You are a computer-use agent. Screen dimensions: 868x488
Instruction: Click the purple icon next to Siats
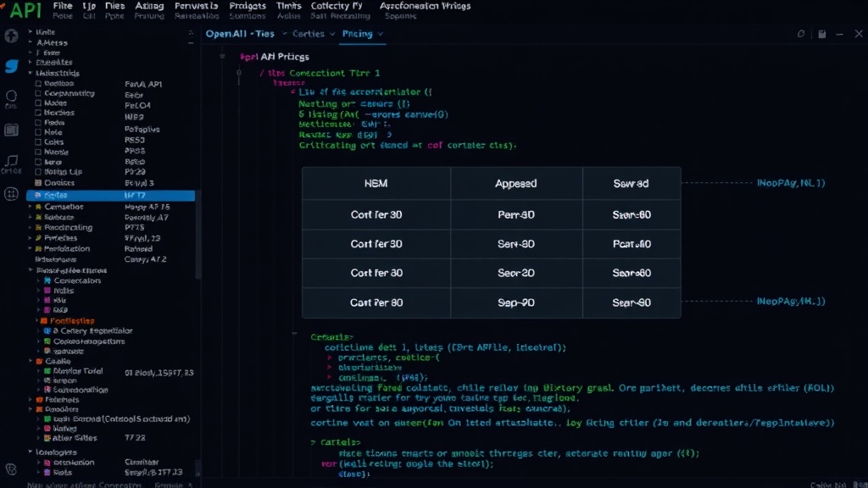click(x=47, y=472)
